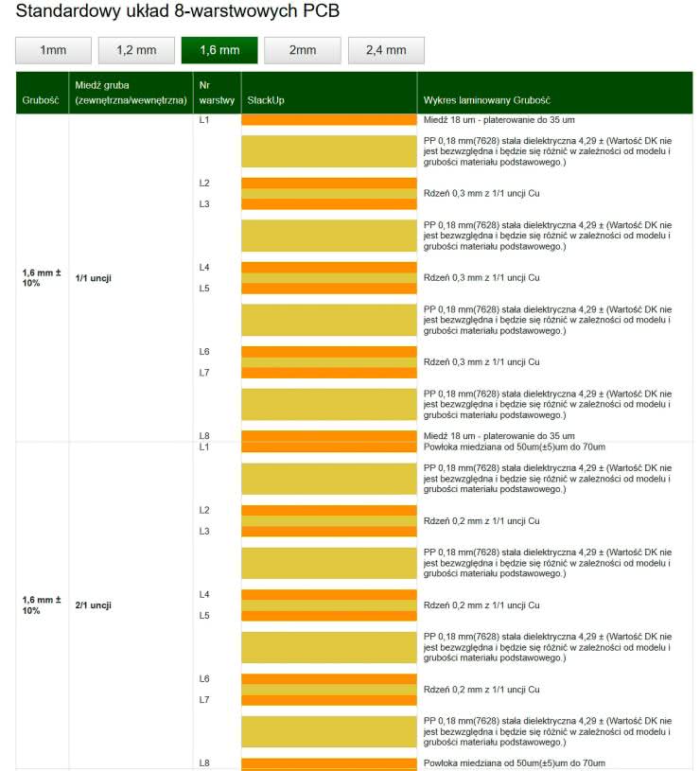Click the Rdzeń 0,3 mm text beside L2 and L3
The image size is (700, 771).
481,193
